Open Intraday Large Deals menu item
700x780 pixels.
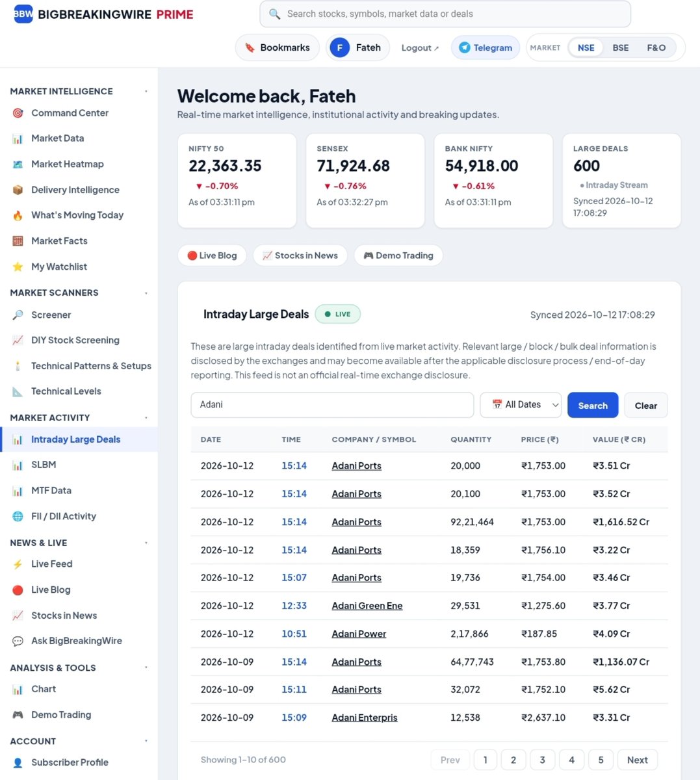(x=79, y=439)
